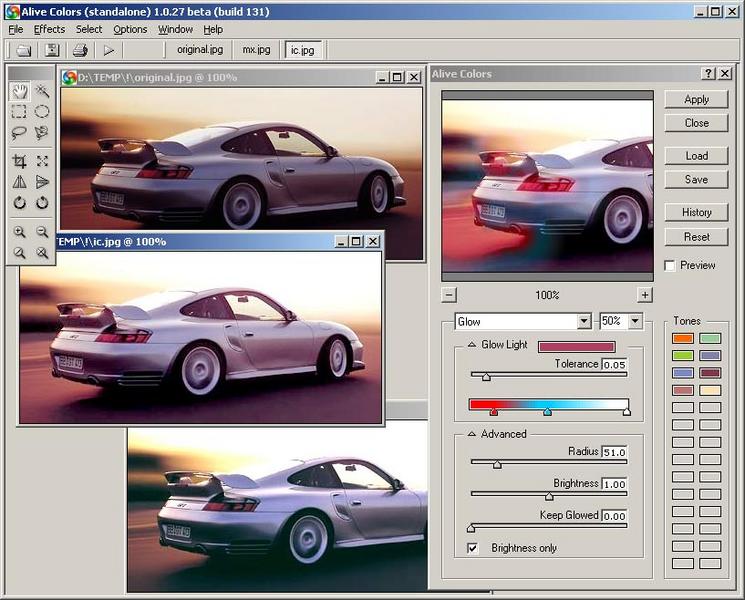
Task: Click the Load button
Action: pos(696,156)
